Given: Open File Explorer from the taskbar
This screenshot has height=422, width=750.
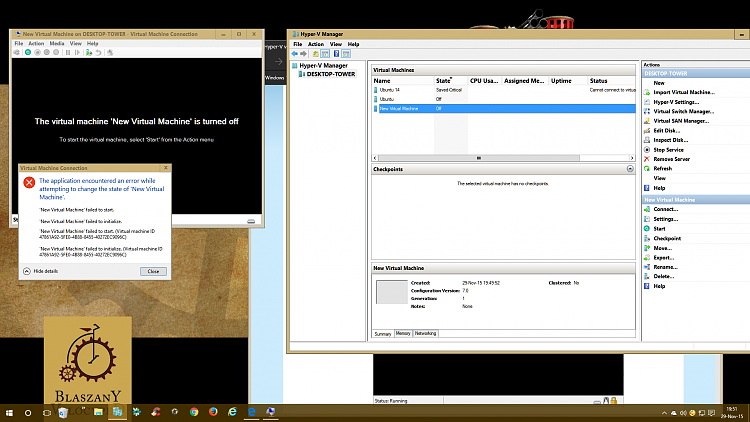Looking at the screenshot, I should click(x=98, y=412).
